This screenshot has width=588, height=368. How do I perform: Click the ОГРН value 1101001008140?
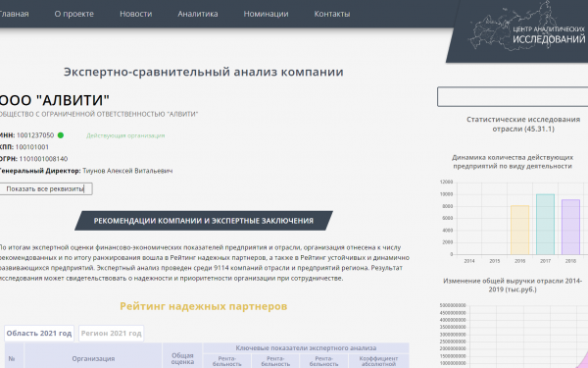[x=43, y=159]
